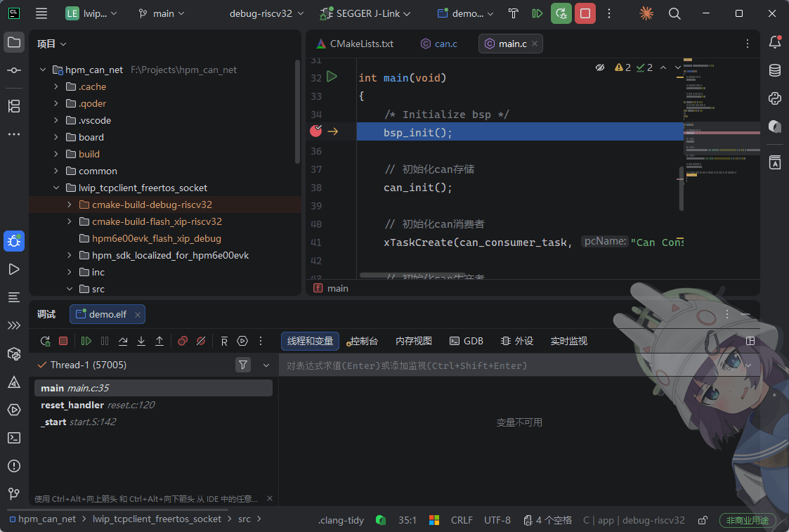Switch to the can.c editor tab
Viewport: 789px width, 532px height.
439,44
